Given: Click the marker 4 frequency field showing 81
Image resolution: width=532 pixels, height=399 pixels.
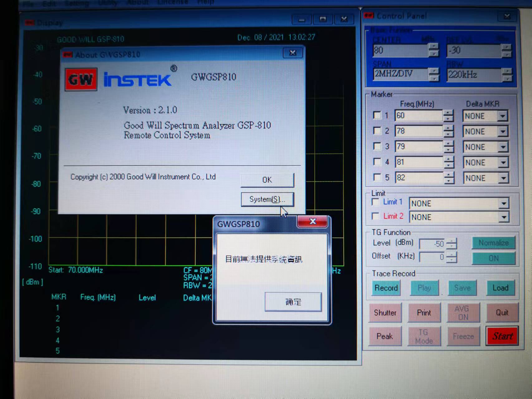Looking at the screenshot, I should [418, 162].
